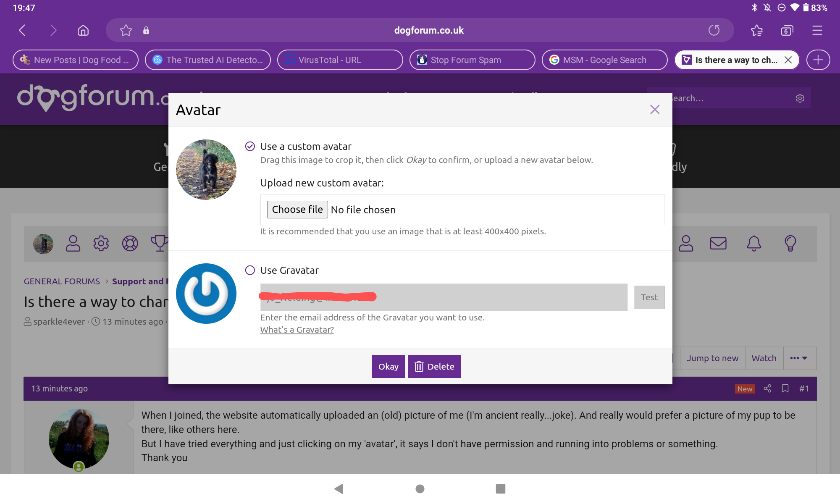
Task: Open the profile person icon at left
Action: coord(73,243)
